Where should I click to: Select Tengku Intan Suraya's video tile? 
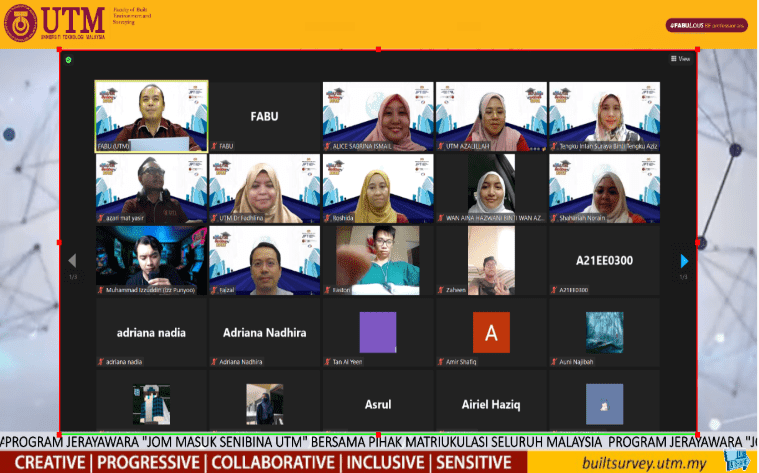[605, 116]
